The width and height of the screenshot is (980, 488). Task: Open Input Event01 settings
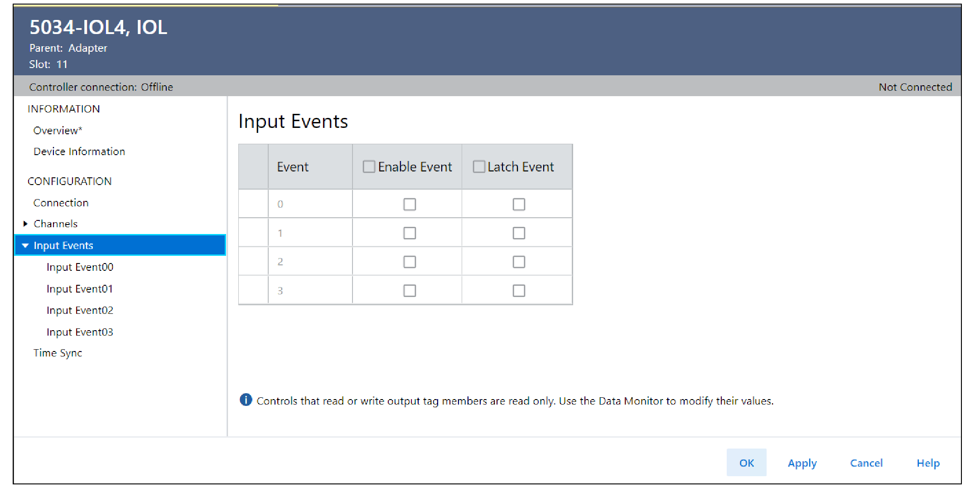click(80, 289)
